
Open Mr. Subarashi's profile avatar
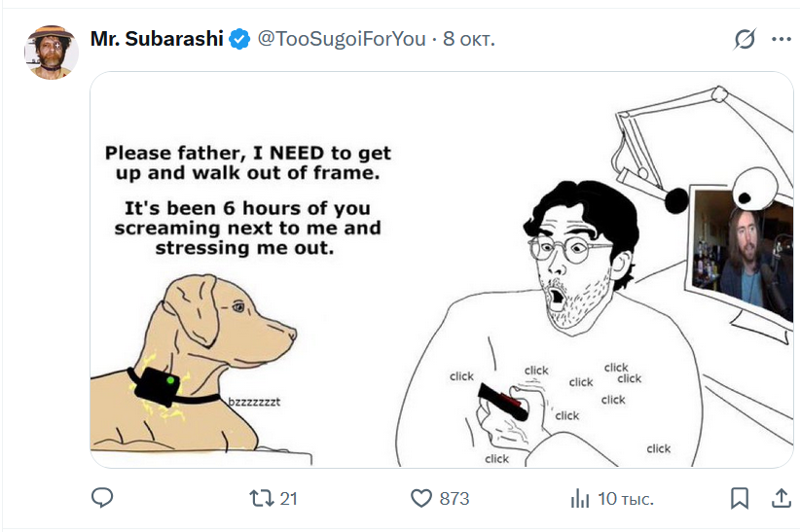click(x=51, y=53)
